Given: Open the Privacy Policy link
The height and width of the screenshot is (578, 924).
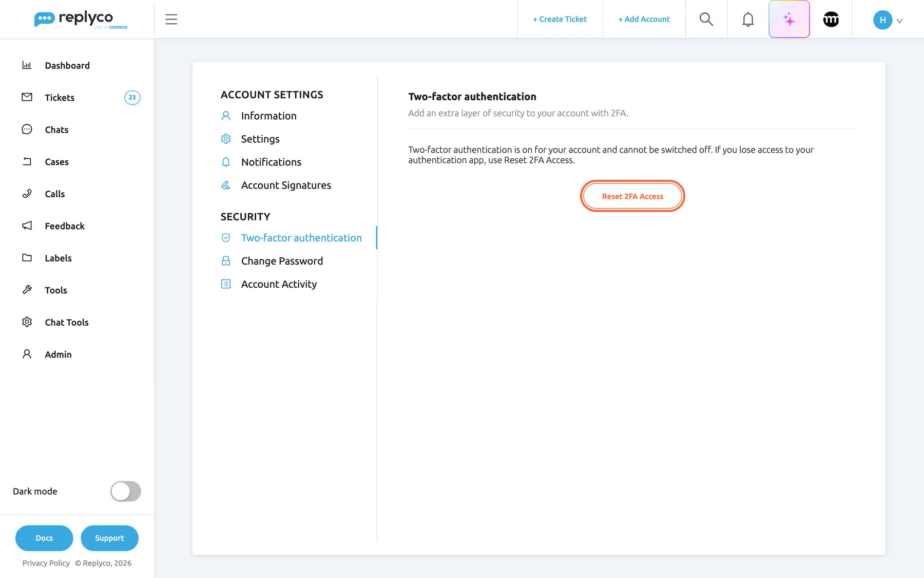Looking at the screenshot, I should [x=46, y=563].
